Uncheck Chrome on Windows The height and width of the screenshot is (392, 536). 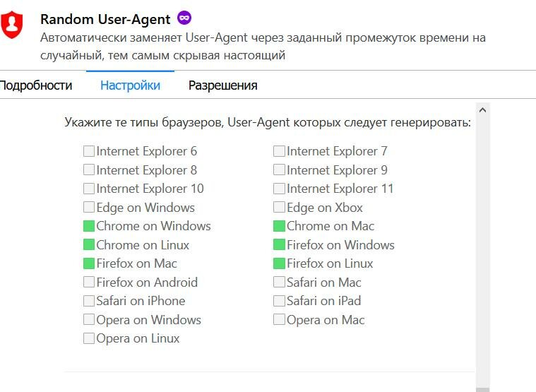tap(89, 226)
